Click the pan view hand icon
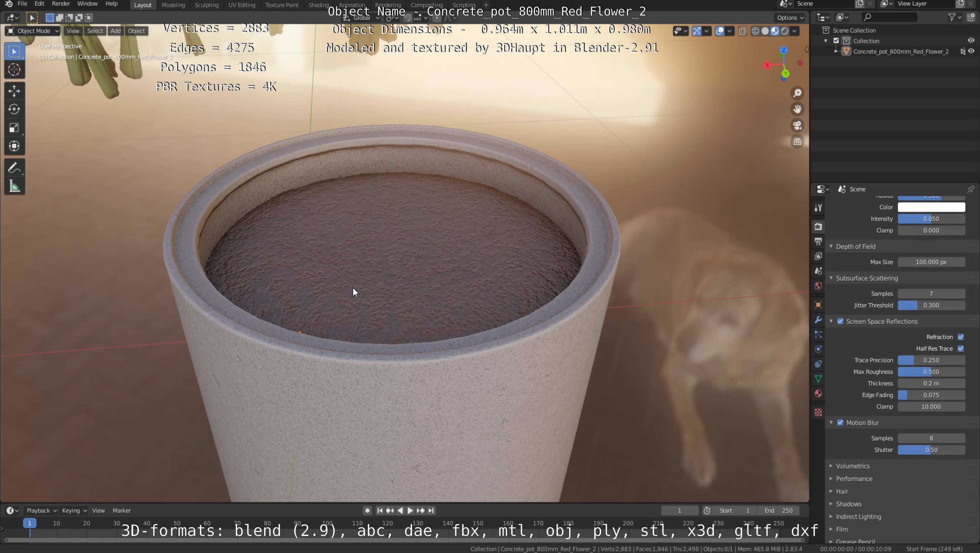The width and height of the screenshot is (980, 553). tap(797, 109)
